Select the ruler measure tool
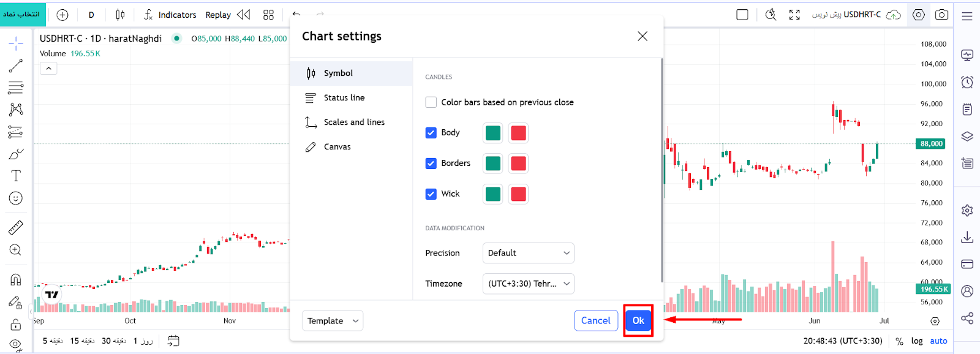 click(x=16, y=228)
